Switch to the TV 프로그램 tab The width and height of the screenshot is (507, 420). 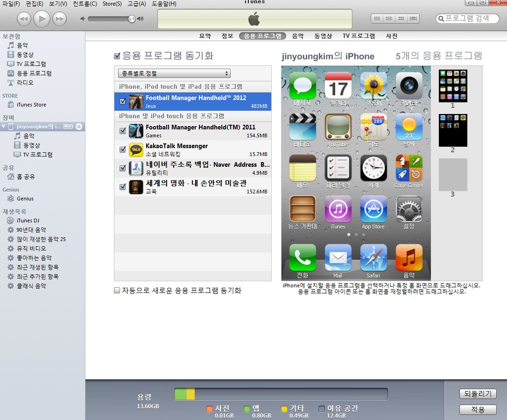[x=359, y=36]
